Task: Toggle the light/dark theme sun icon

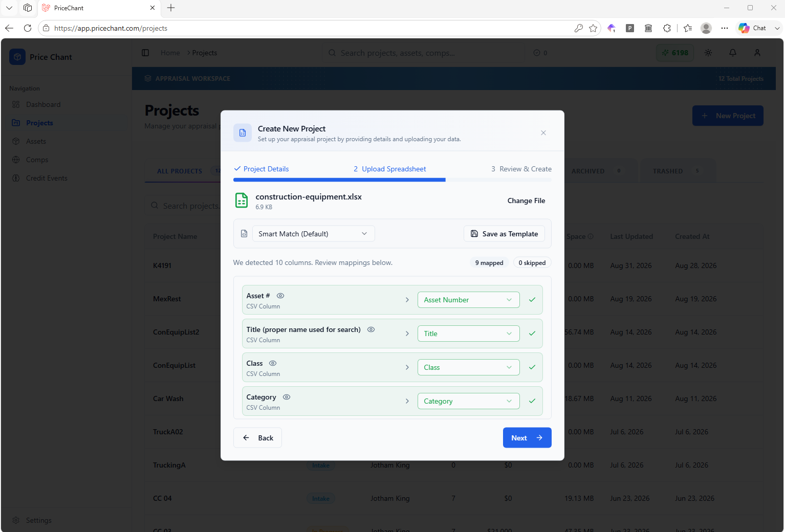Action: [x=708, y=53]
